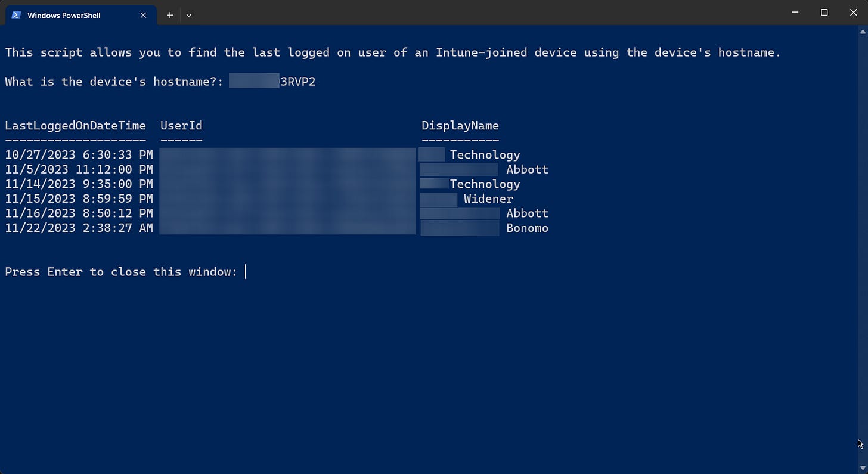Image resolution: width=868 pixels, height=474 pixels.
Task: Click the hostname value ending in 3RVP2
Action: pos(272,82)
